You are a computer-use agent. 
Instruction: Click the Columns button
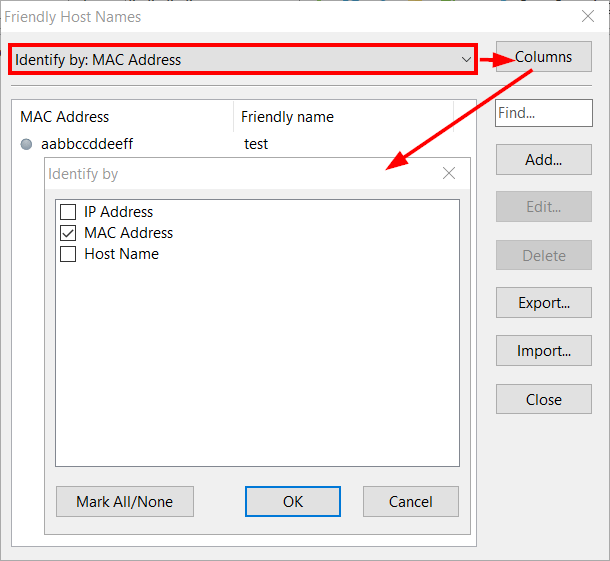(x=544, y=57)
